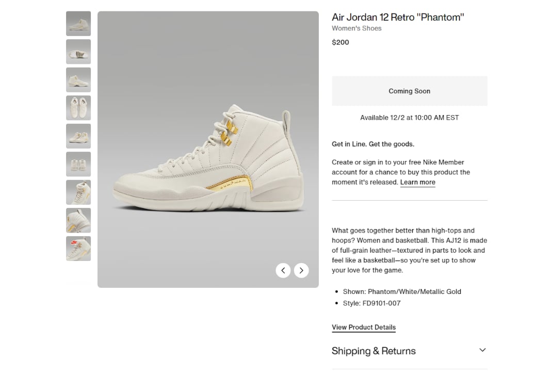Select the fifth shoe thumbnail, angled pair

click(78, 136)
